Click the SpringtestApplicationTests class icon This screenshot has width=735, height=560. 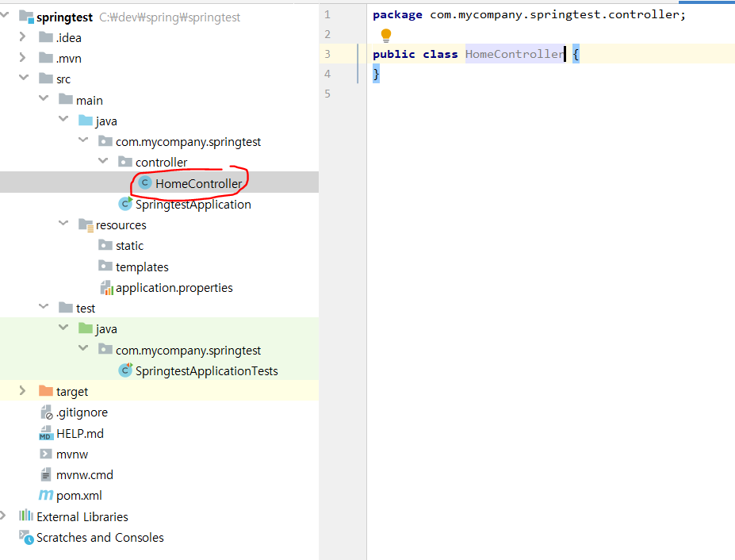point(125,370)
